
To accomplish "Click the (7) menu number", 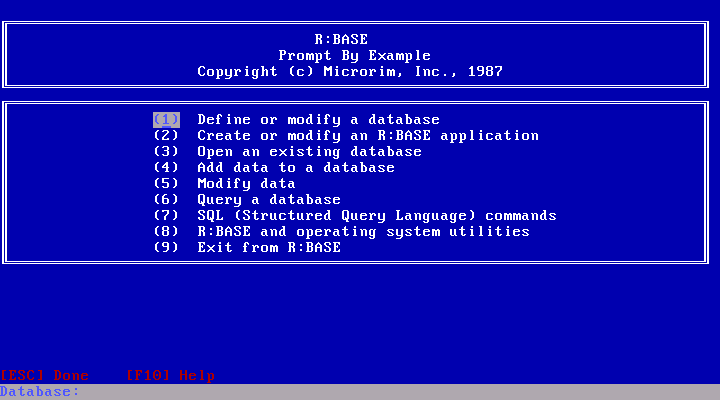I will point(166,216).
